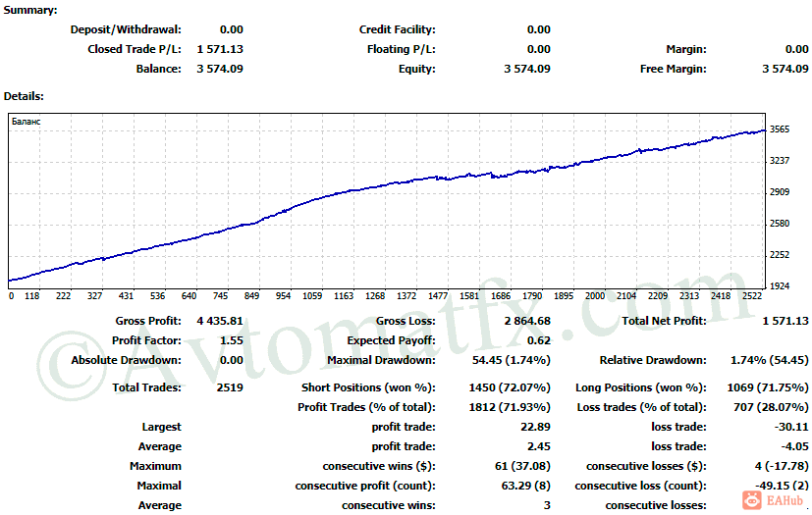Viewport: 812px width, 515px height.
Task: Click the 1686 horizontal axis tick
Action: (501, 296)
